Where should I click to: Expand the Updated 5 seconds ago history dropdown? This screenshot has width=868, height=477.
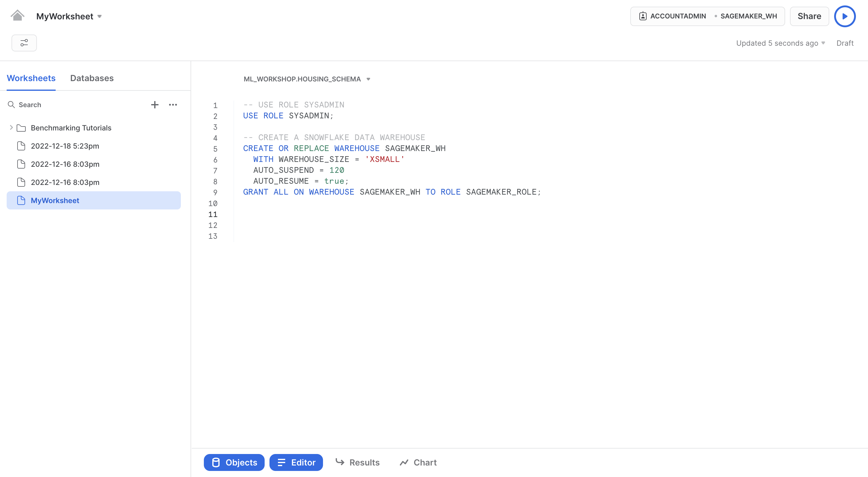[x=823, y=43]
